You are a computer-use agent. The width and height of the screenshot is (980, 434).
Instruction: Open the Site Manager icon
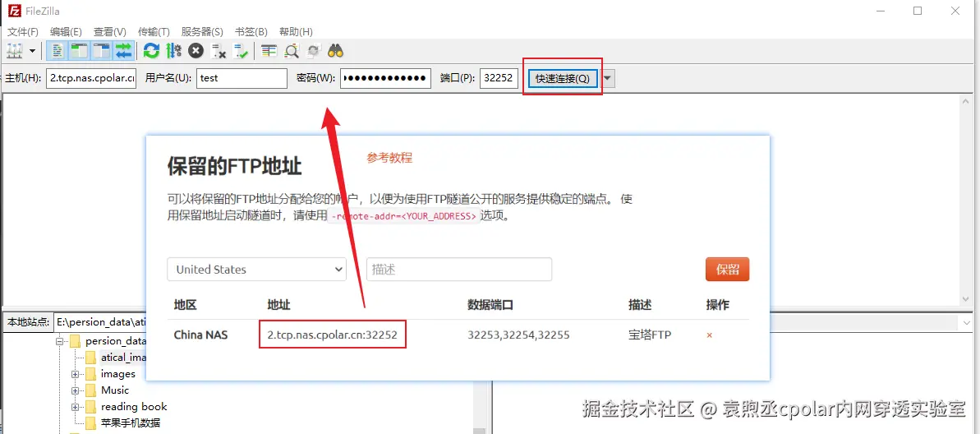tap(14, 51)
